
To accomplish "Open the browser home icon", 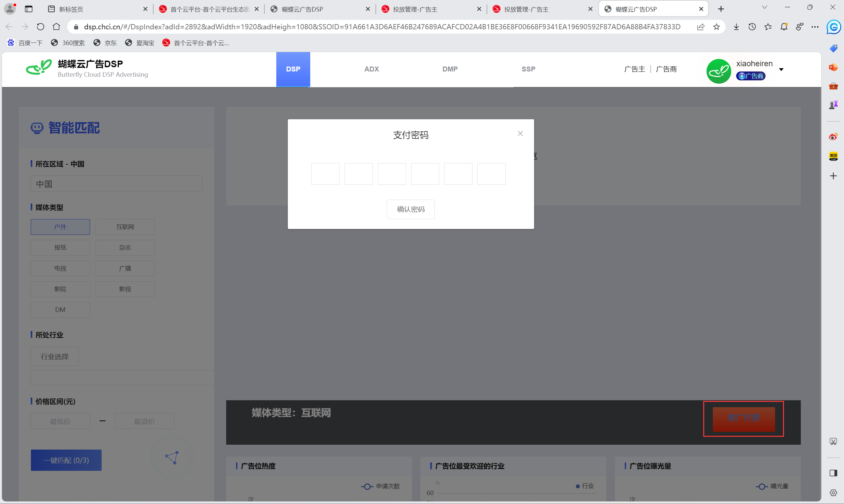I will 56,27.
